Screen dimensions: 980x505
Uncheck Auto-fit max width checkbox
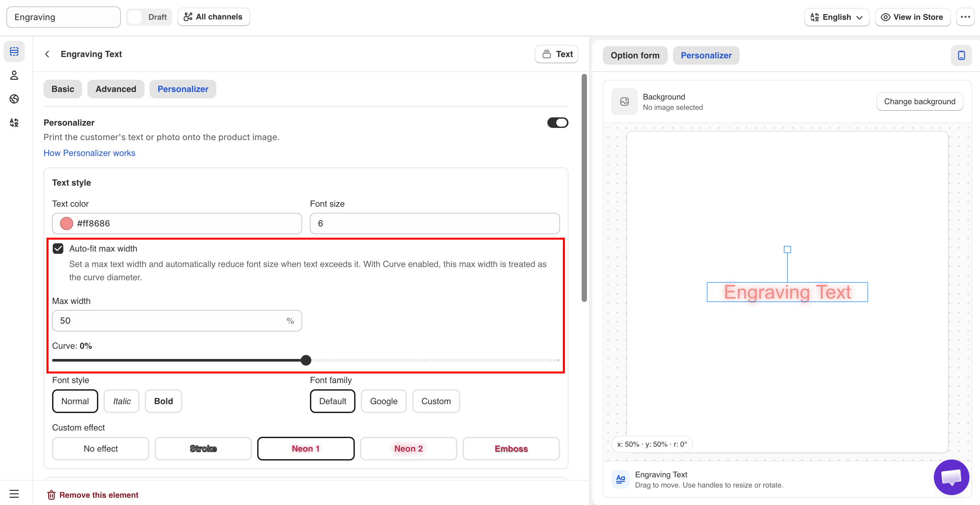pos(58,249)
